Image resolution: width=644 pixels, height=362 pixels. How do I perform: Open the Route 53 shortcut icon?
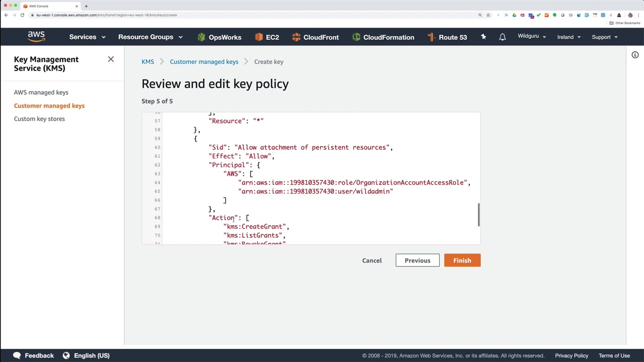tap(431, 37)
